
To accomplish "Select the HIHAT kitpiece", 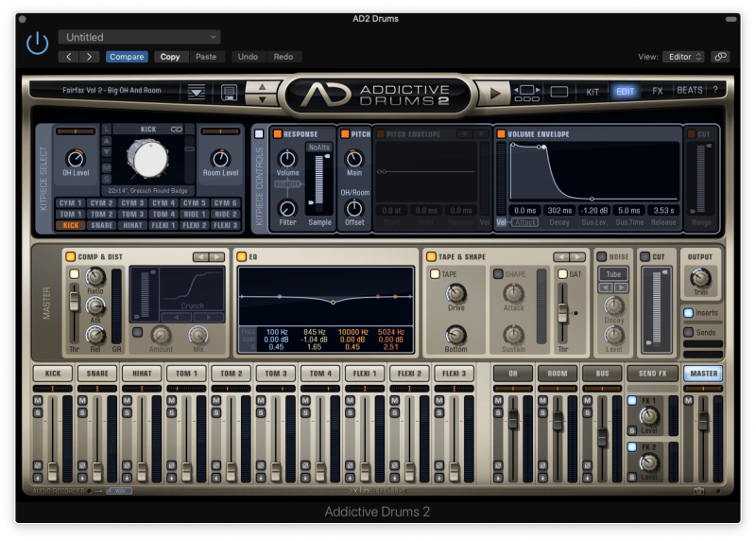I will [x=132, y=225].
